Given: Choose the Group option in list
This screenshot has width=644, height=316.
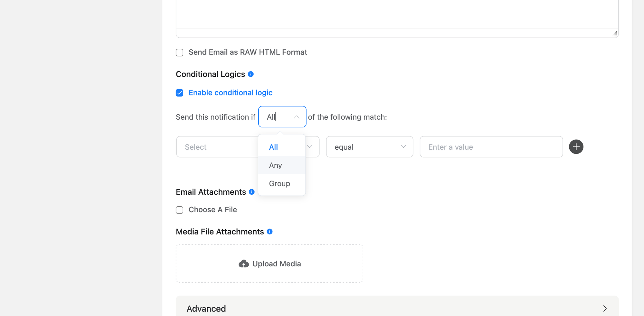Looking at the screenshot, I should pos(279,183).
